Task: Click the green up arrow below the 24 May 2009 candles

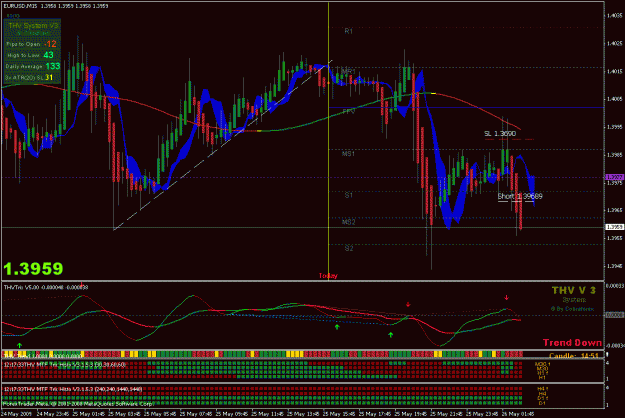Action: tap(19, 345)
